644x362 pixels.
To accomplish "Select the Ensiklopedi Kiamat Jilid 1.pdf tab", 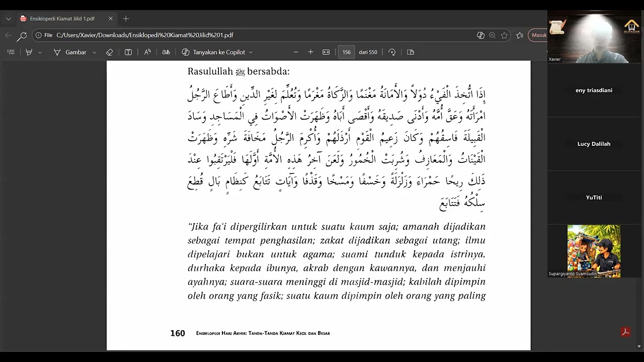I will (67, 19).
